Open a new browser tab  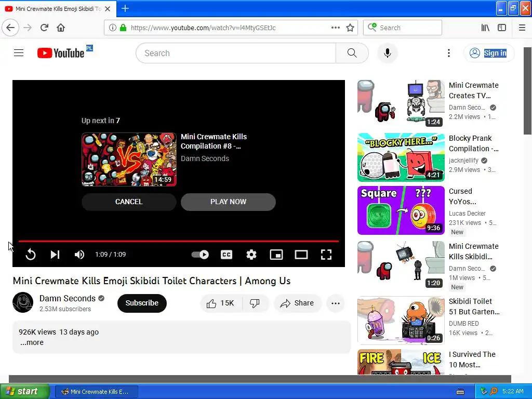[125, 8]
